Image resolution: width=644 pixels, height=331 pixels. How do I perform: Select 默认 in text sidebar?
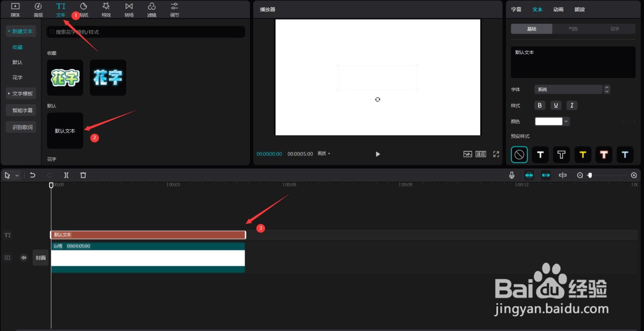17,62
